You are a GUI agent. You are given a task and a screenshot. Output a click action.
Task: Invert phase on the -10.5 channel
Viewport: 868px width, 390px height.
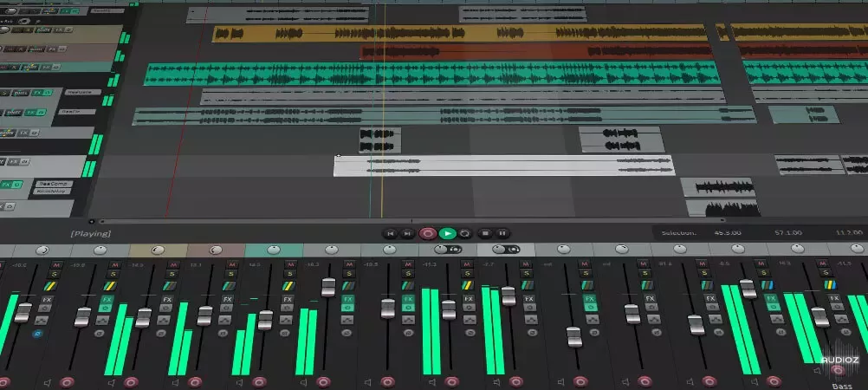click(x=408, y=333)
